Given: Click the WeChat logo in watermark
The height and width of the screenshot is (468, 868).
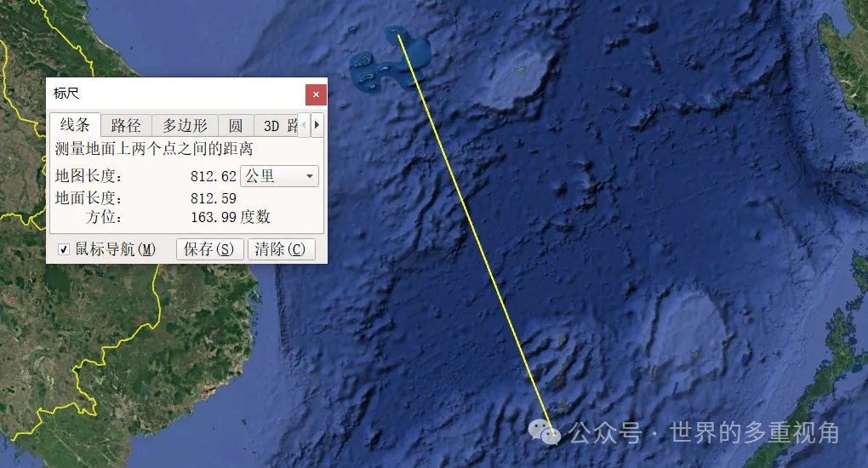Looking at the screenshot, I should tap(544, 432).
